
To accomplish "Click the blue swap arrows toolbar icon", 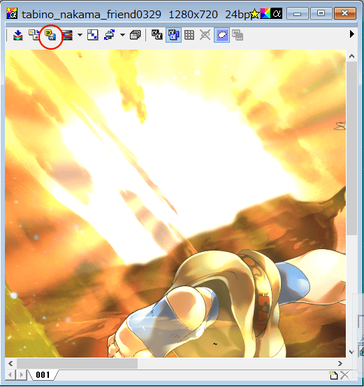I will tap(110, 35).
